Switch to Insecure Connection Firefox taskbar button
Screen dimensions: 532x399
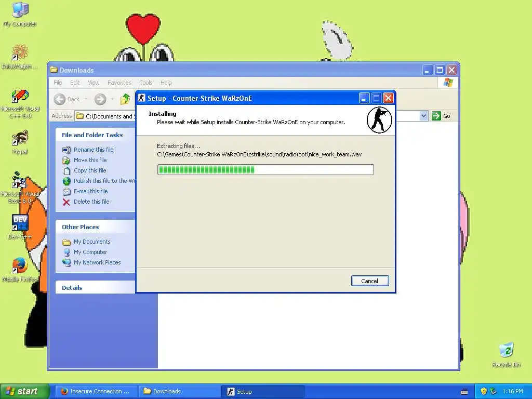pos(97,391)
